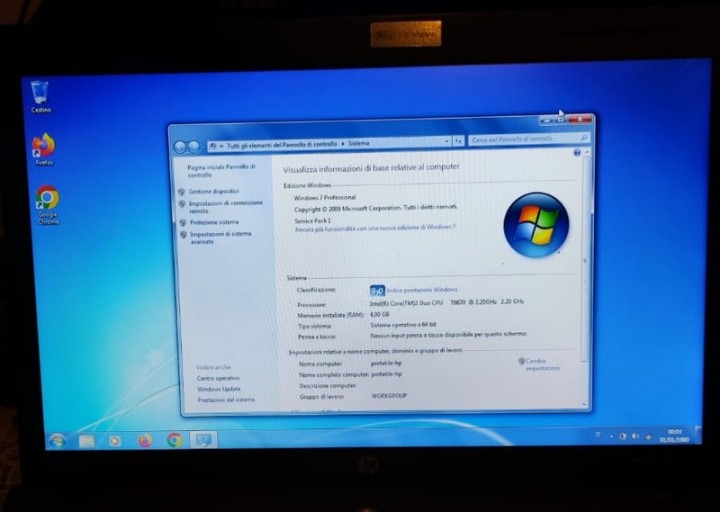Minimize the Sistema window
Image resolution: width=720 pixels, height=512 pixels.
tap(547, 120)
